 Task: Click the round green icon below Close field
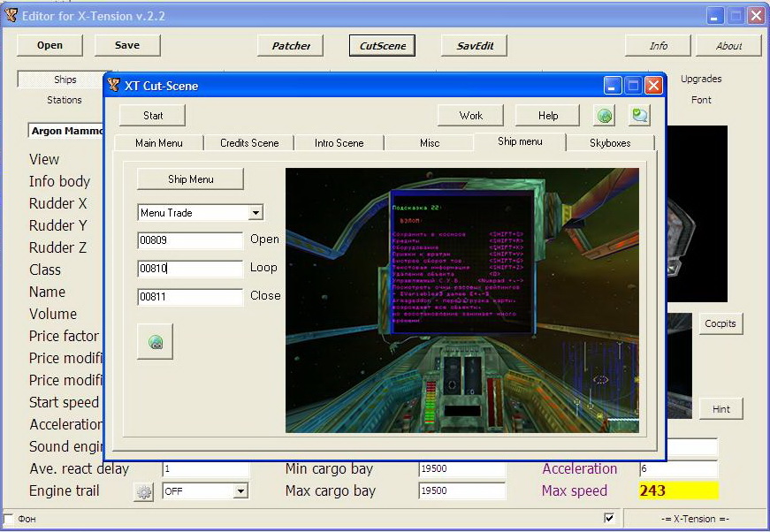(156, 343)
